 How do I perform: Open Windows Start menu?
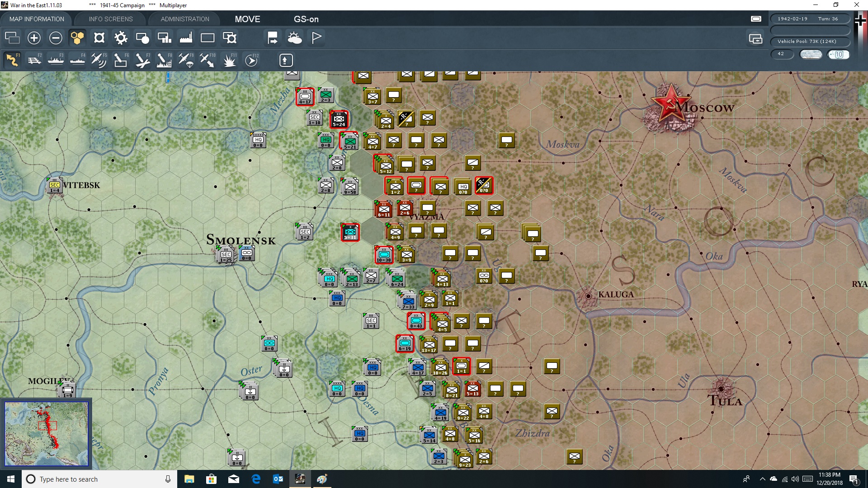(11, 479)
